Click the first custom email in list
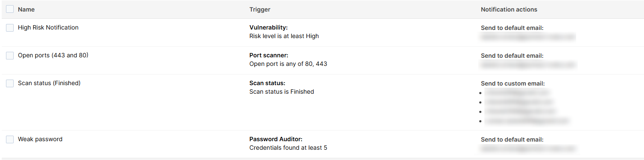The height and width of the screenshot is (160, 644). pyautogui.click(x=517, y=92)
